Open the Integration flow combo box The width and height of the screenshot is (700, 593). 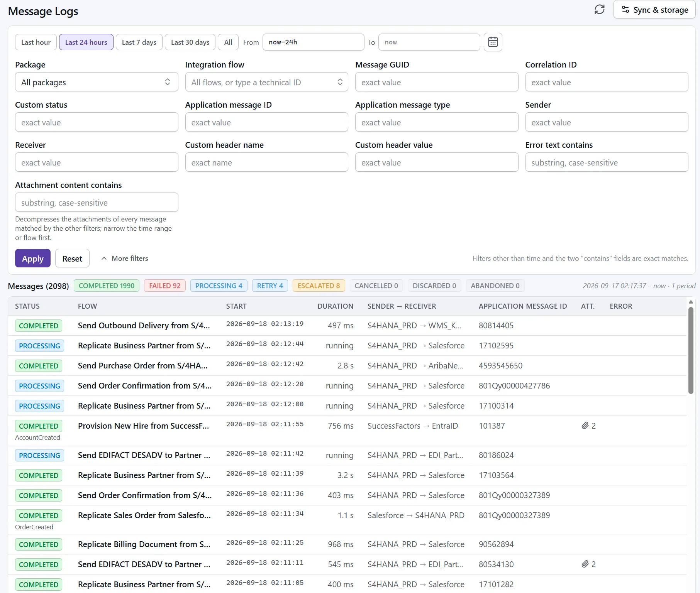coord(266,82)
